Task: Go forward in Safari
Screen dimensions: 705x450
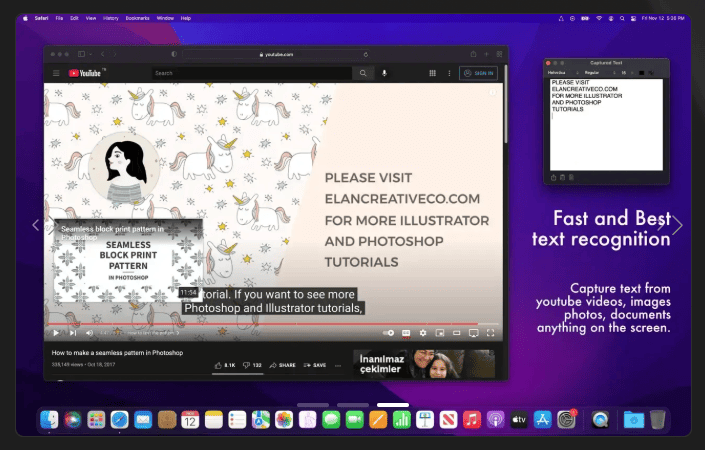Action: [x=115, y=54]
